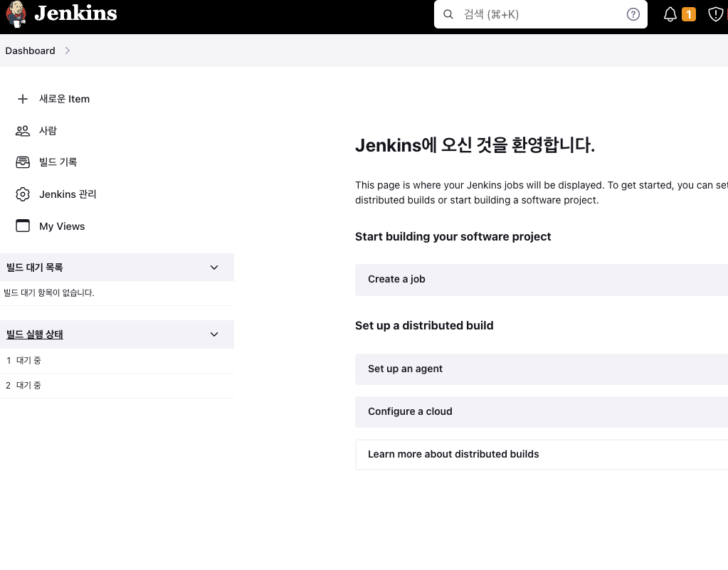Screen dimensions: 728x570
Task: Click Set up a distributed build heading
Action: click(424, 326)
